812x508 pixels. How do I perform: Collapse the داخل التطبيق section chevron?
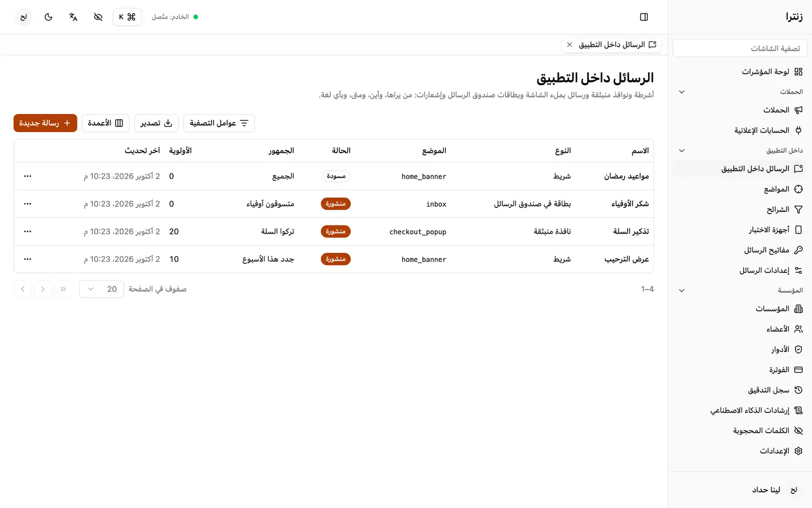(682, 151)
